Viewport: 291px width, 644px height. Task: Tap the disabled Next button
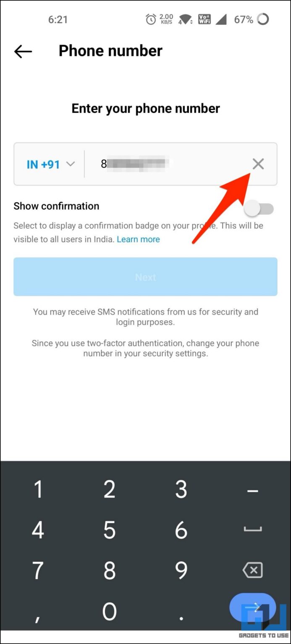145,277
